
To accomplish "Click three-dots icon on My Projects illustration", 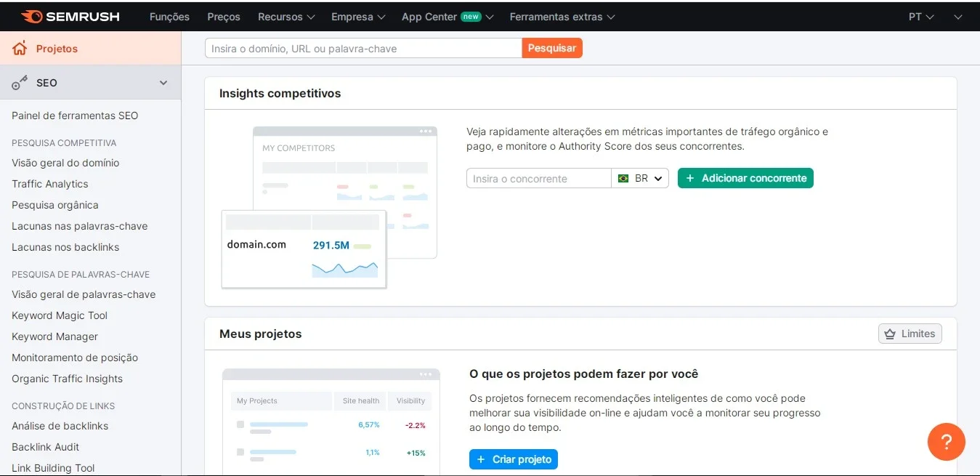I will click(426, 374).
